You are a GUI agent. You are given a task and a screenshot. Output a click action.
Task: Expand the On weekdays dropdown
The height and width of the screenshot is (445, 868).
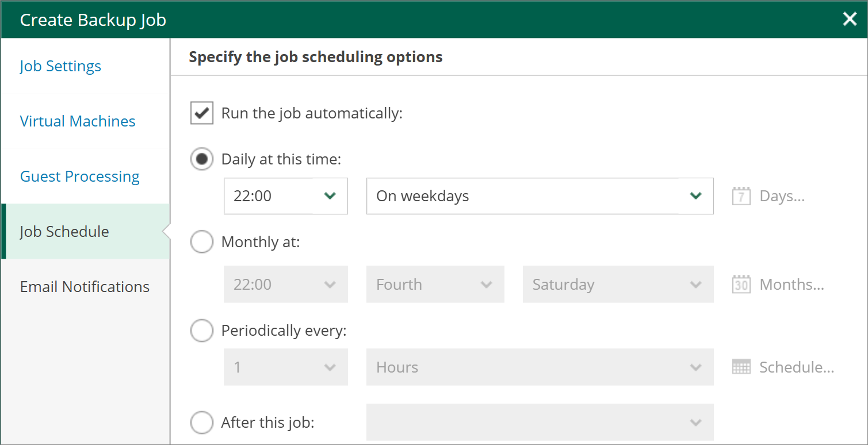click(540, 196)
